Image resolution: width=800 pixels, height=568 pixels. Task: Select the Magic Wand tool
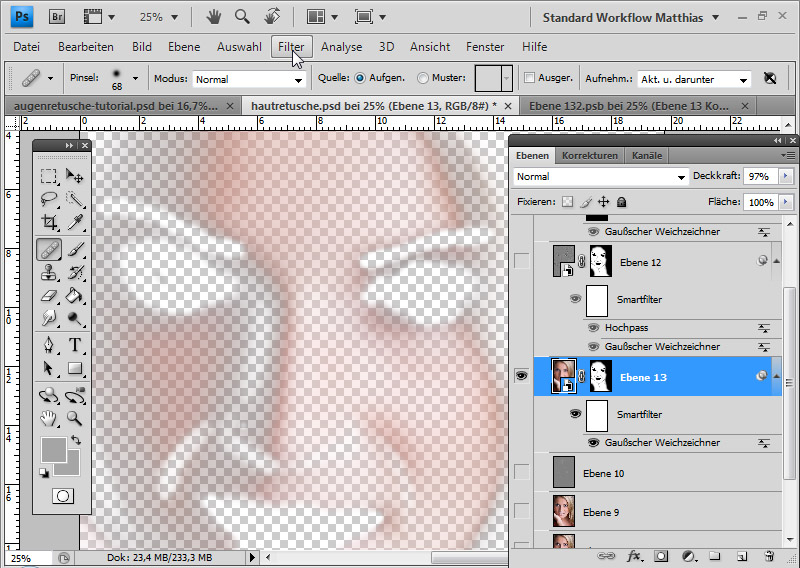coord(74,199)
